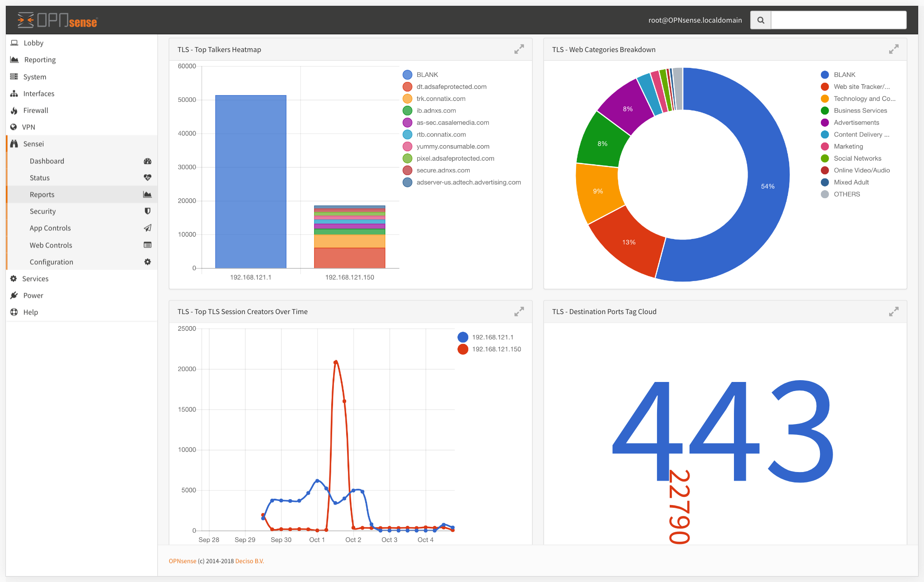This screenshot has height=582, width=924.
Task: Click the Status heartbeat icon
Action: (x=148, y=177)
